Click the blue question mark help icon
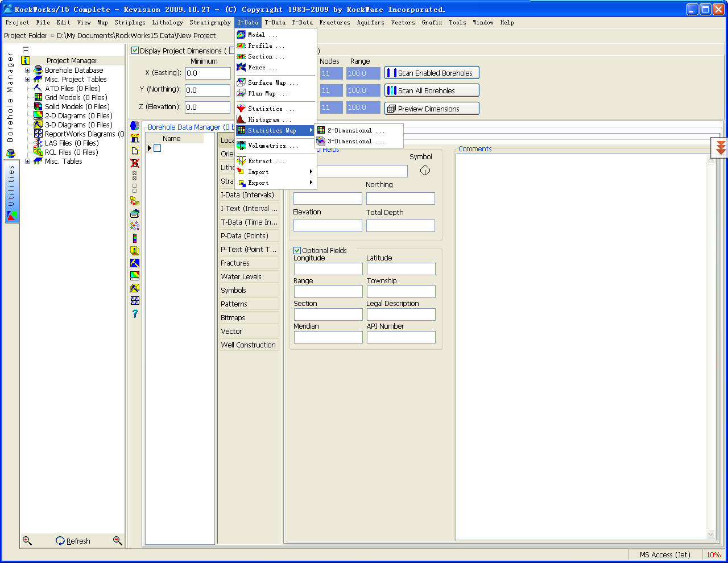728x563 pixels. pyautogui.click(x=135, y=313)
